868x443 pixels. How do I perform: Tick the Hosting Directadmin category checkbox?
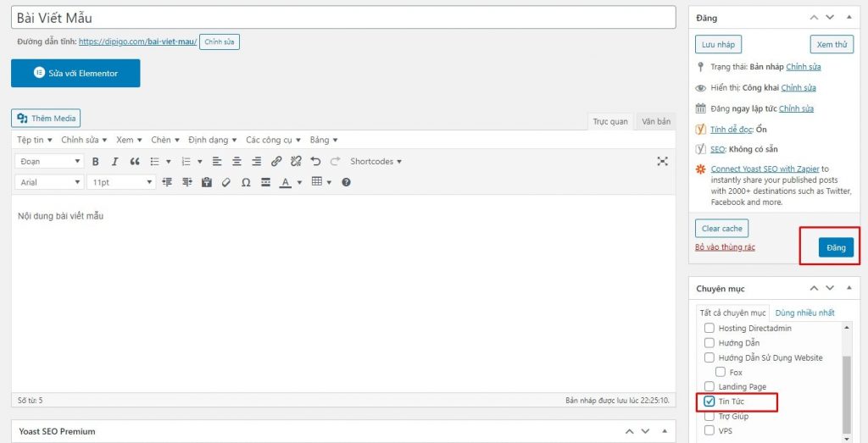(709, 328)
